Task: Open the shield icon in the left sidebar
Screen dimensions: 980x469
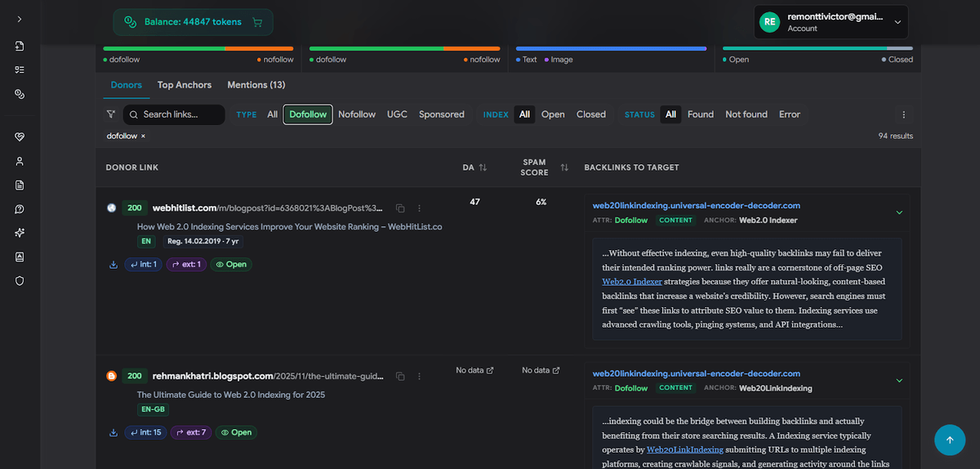Action: point(20,280)
